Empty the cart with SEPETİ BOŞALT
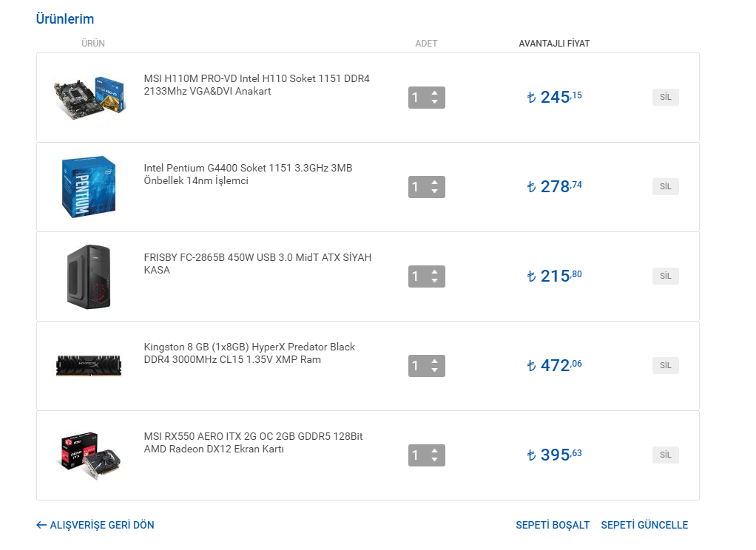Viewport: 756px width, 550px height. (553, 525)
